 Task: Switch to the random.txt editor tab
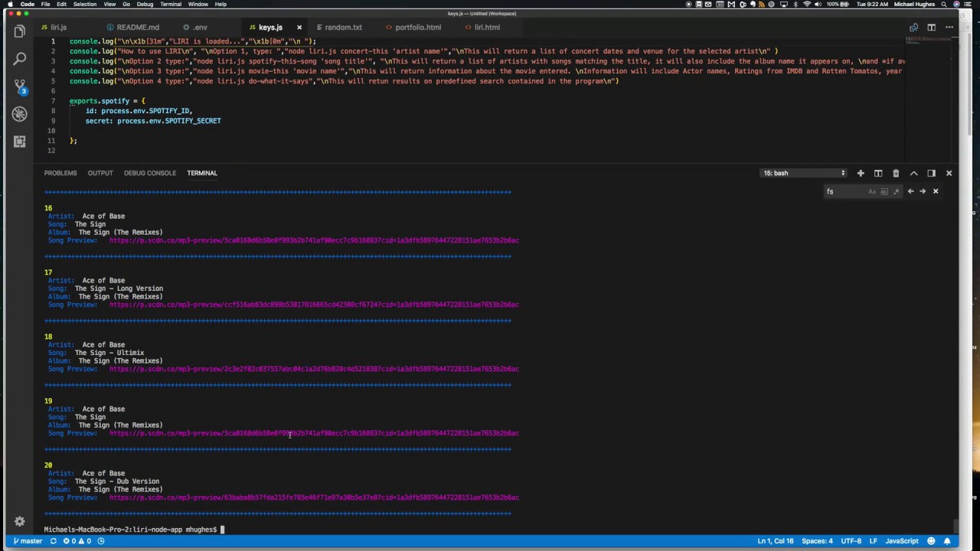pos(342,27)
